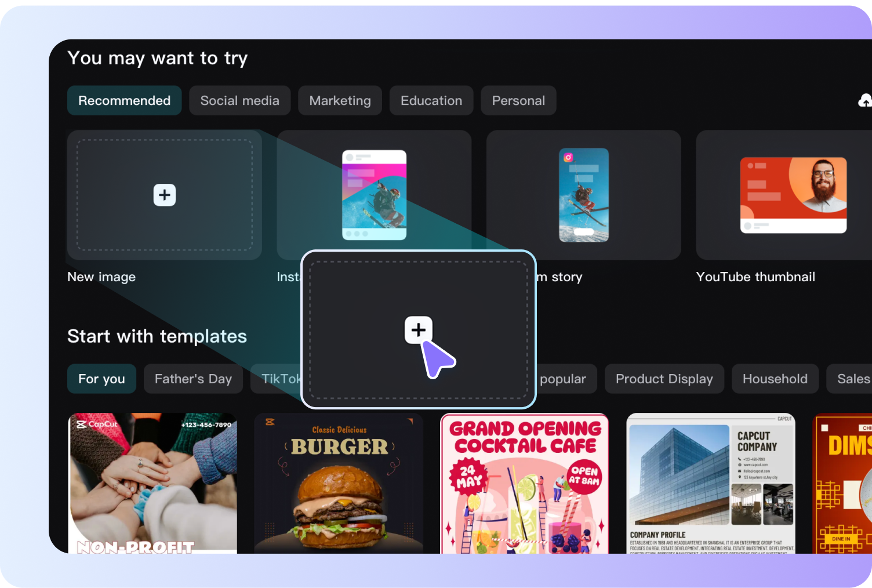Open the Education category tab
Viewport: 872px width, 588px height.
pos(431,101)
